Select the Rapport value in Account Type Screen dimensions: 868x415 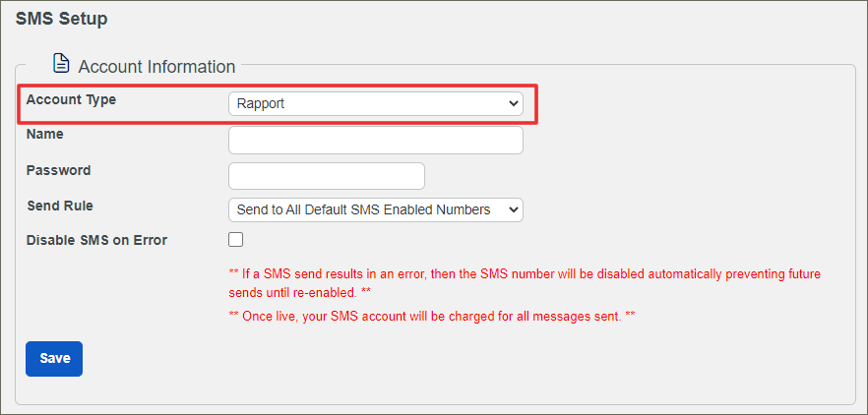click(261, 103)
